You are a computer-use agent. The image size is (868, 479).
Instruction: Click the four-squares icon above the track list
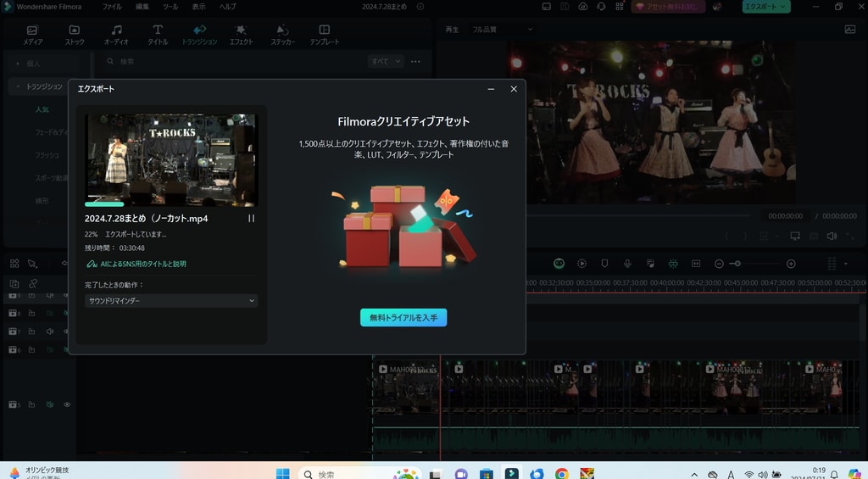tap(14, 264)
